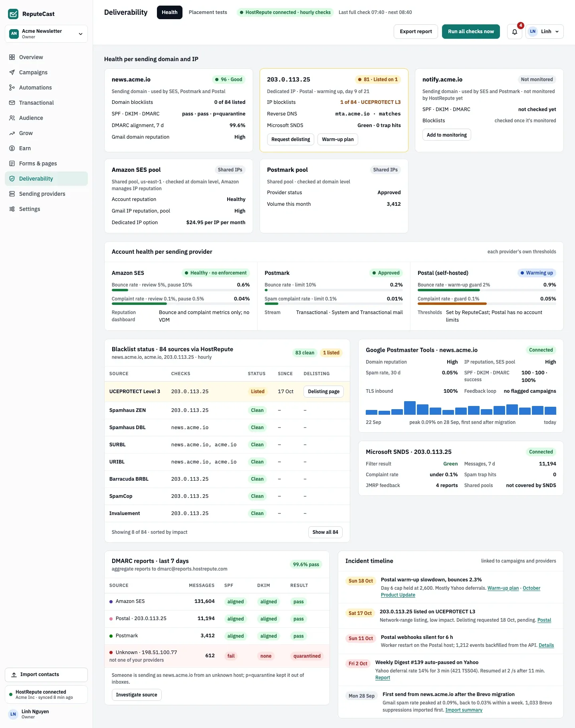Open the Import summary link
Viewport: 575px width, 728px height.
click(464, 710)
